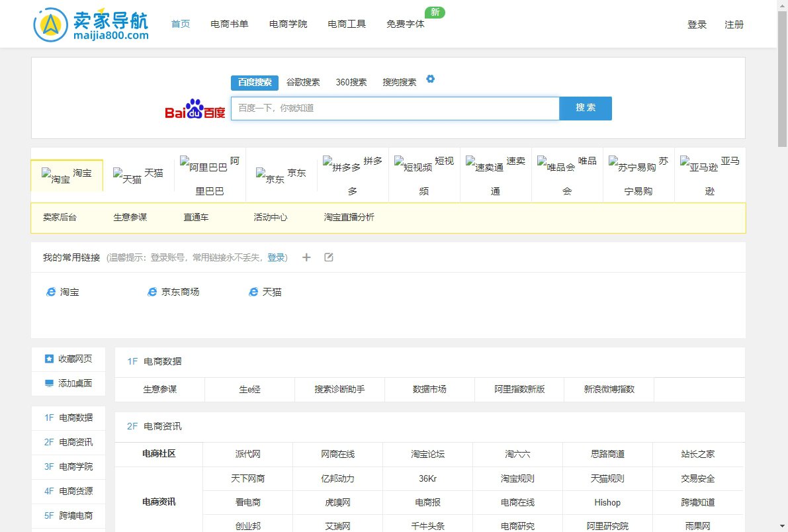Open 思路商道 link

[607, 454]
